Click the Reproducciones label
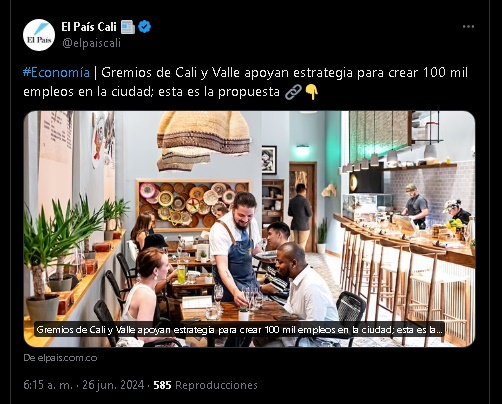The height and width of the screenshot is (404, 502). 216,385
